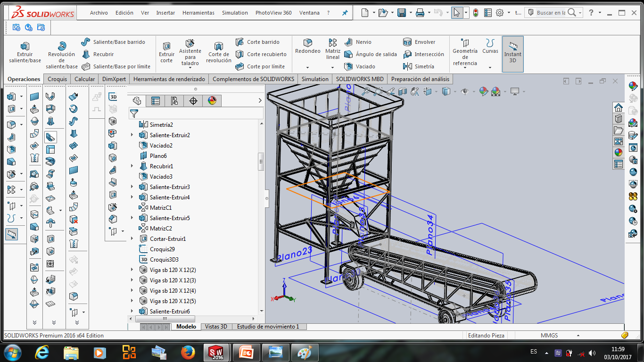This screenshot has height=362, width=644.
Task: Open the Insertar menu
Action: coord(165,13)
